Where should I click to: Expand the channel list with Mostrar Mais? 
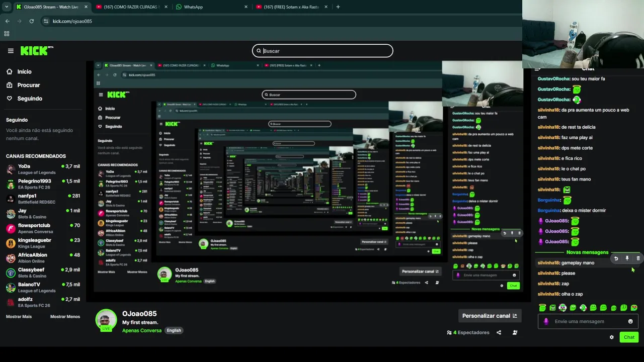tap(19, 317)
